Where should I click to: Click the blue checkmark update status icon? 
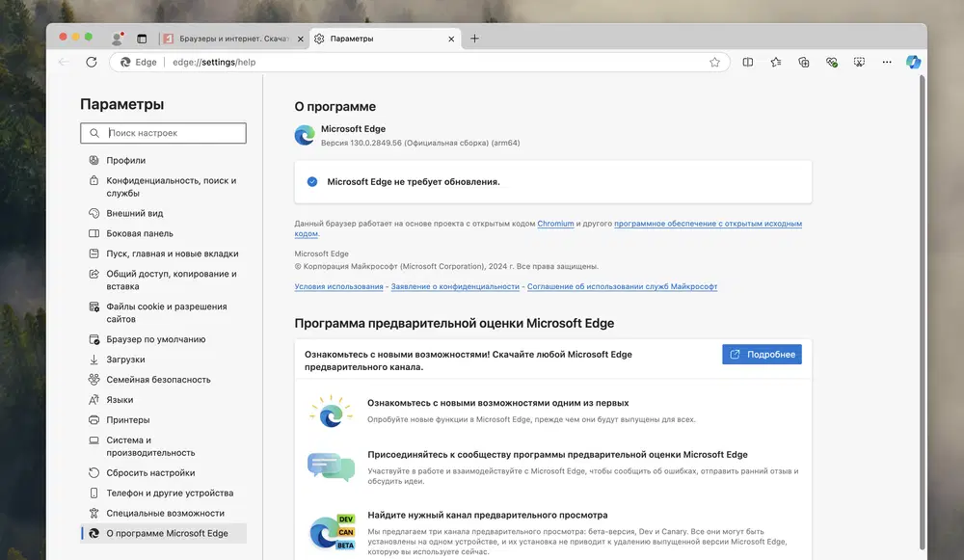312,182
